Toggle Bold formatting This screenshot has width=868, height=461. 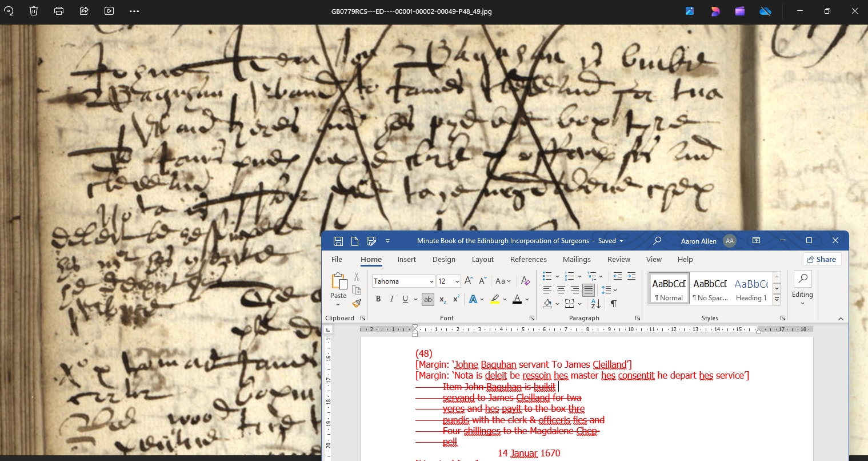(x=378, y=299)
